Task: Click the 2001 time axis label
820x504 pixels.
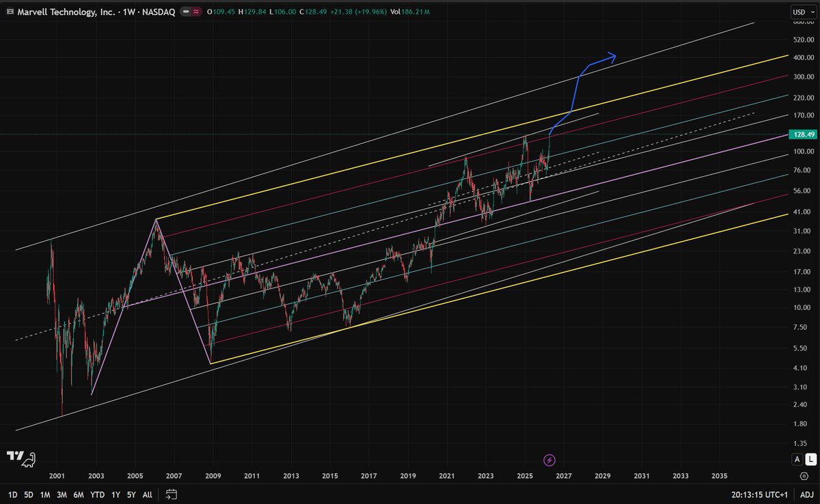Action: pos(57,475)
